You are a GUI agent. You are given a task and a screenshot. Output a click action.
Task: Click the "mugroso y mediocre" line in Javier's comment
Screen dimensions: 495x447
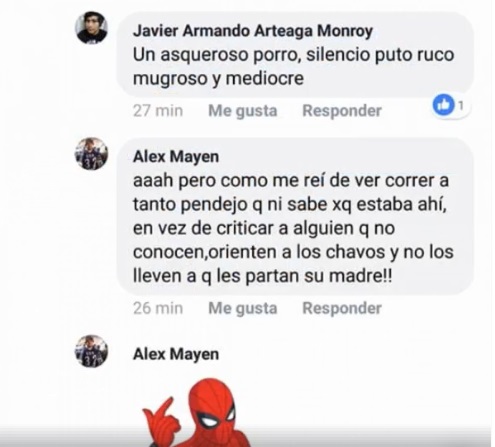218,79
